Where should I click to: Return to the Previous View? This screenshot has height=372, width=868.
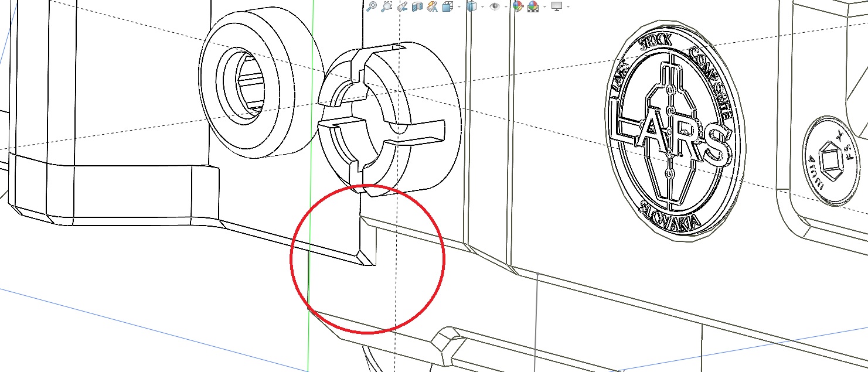401,6
